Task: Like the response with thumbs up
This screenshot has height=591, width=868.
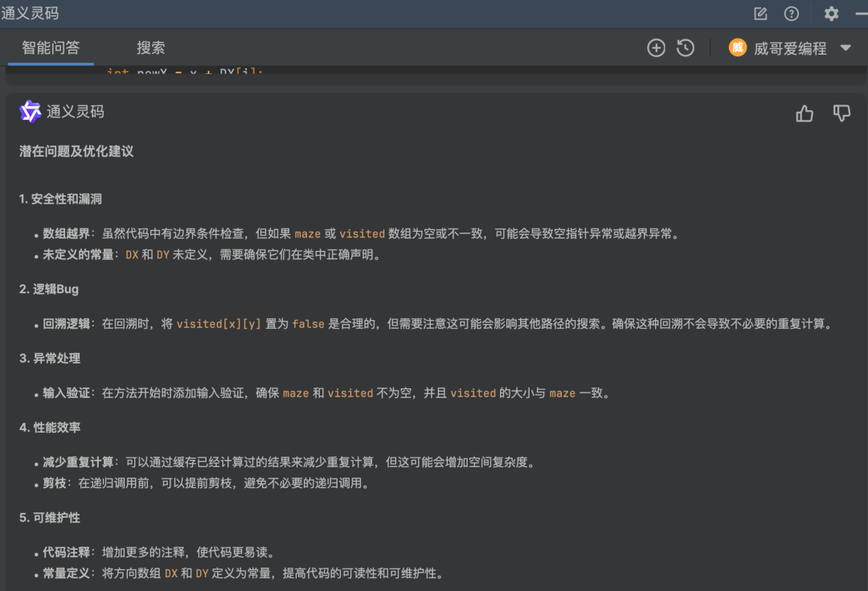Action: pos(805,113)
